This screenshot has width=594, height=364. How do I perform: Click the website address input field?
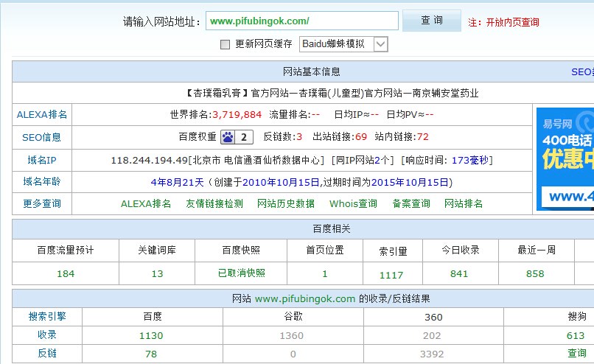302,21
